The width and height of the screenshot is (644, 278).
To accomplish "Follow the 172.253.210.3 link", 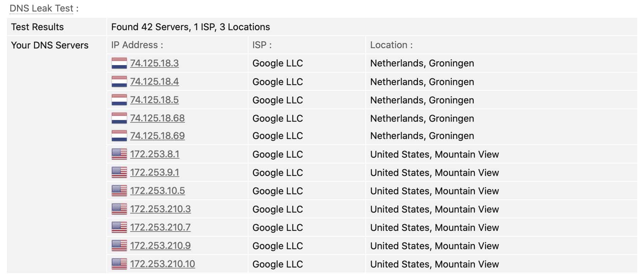I will coord(160,209).
